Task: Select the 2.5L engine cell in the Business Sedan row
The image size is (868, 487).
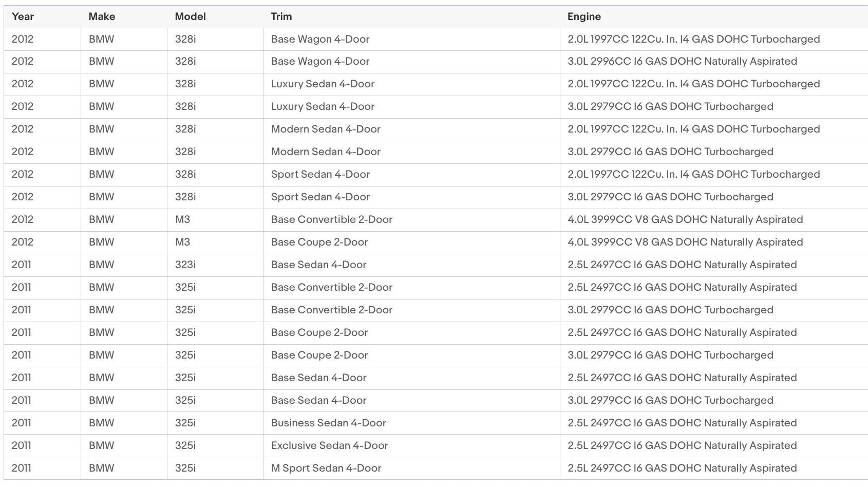Action: pyautogui.click(x=714, y=423)
